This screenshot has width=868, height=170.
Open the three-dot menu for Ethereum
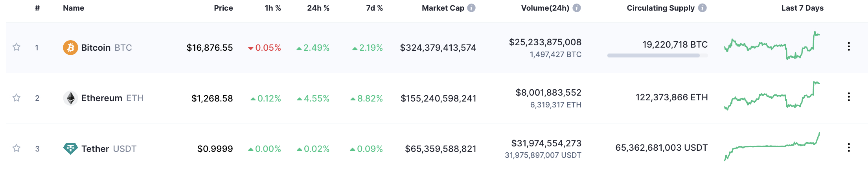(849, 97)
